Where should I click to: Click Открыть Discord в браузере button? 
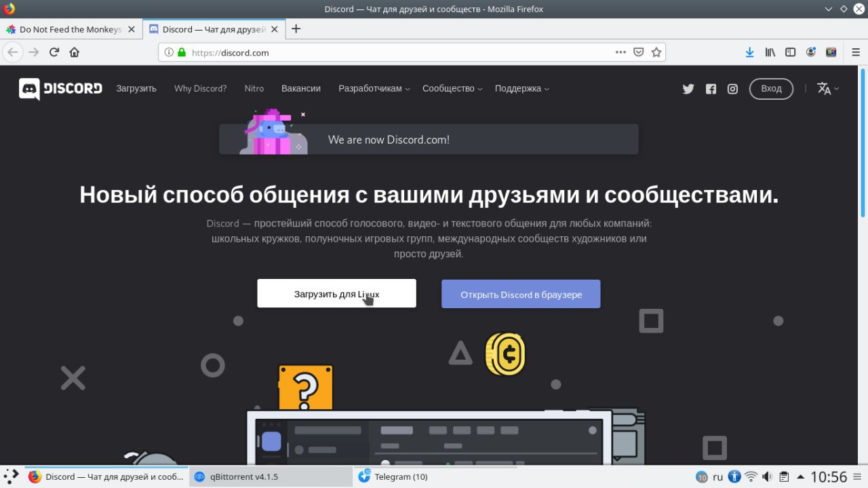tap(521, 294)
